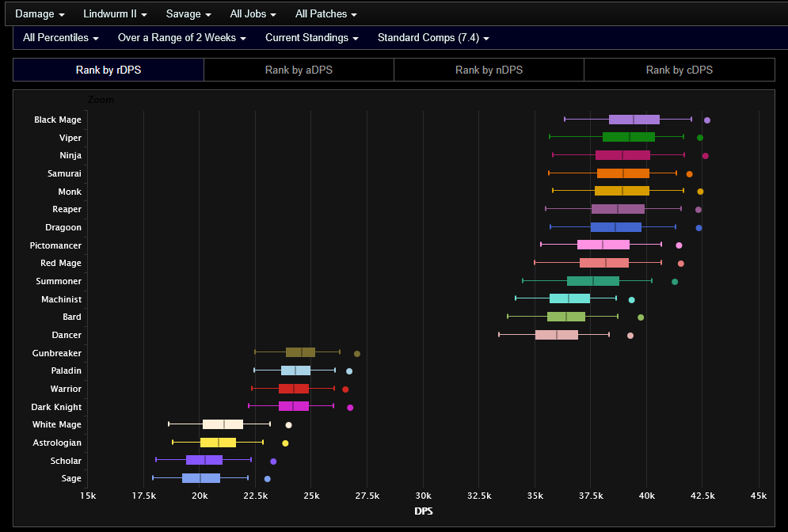Click the Gunbreaker axis label
Screen dimensions: 788x532
coord(57,352)
